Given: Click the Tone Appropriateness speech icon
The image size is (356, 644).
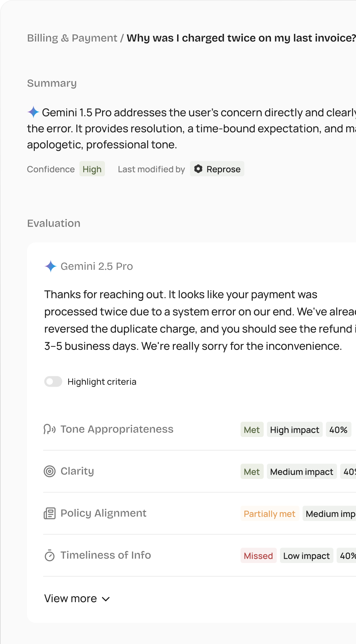Looking at the screenshot, I should (x=49, y=429).
